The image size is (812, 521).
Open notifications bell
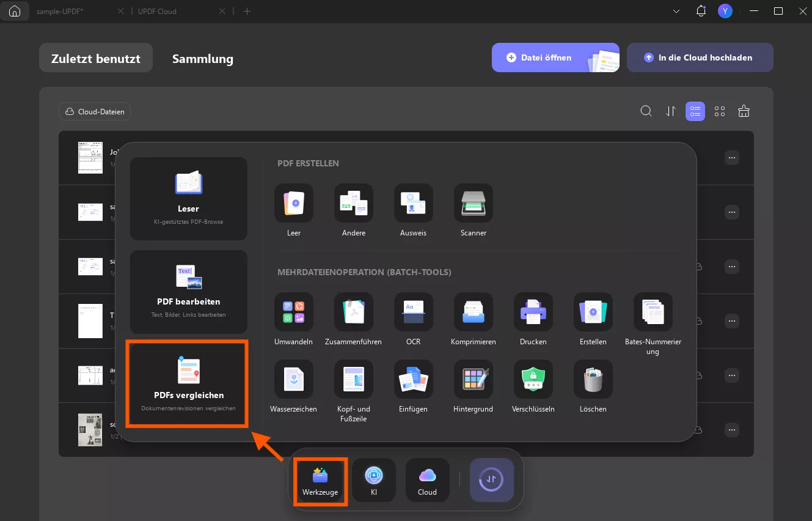coord(701,11)
